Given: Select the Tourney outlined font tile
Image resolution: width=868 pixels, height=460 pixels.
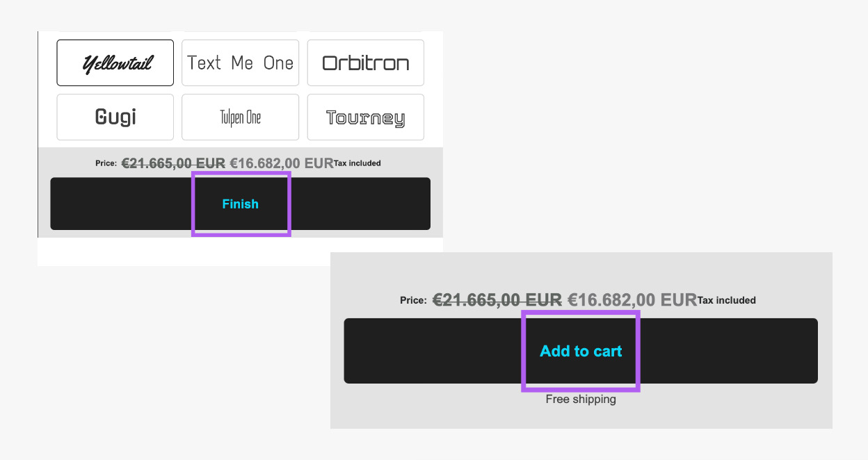Looking at the screenshot, I should (365, 117).
